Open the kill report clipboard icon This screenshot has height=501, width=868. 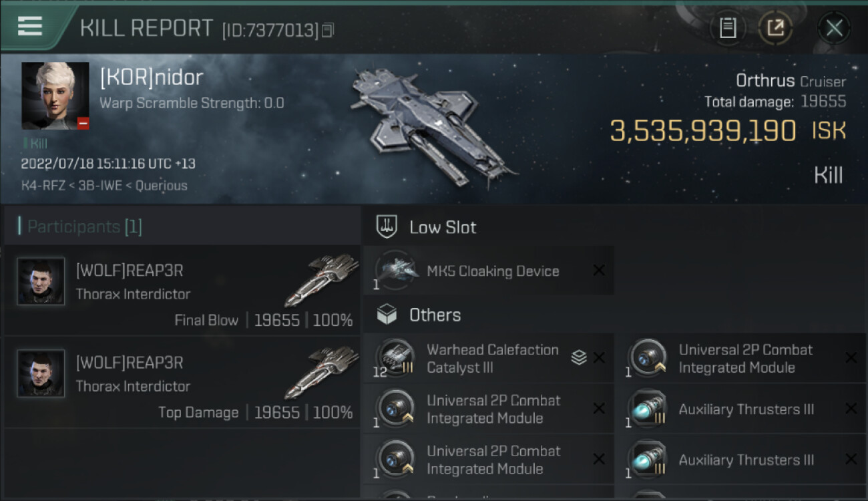tap(727, 28)
